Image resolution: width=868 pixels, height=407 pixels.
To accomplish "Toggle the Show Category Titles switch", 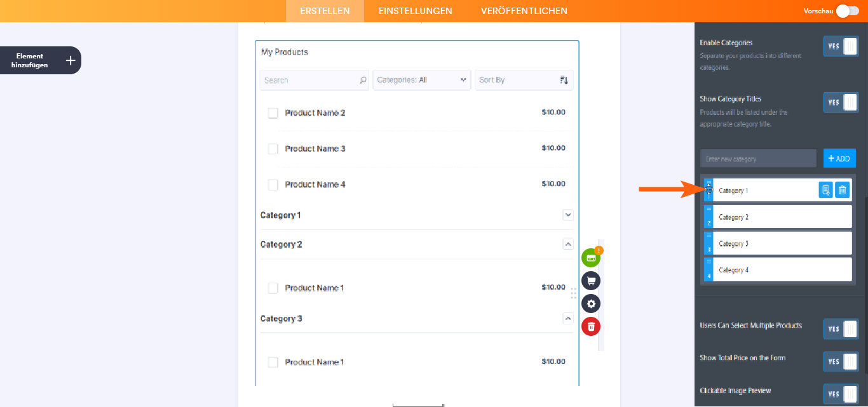I will [x=841, y=102].
